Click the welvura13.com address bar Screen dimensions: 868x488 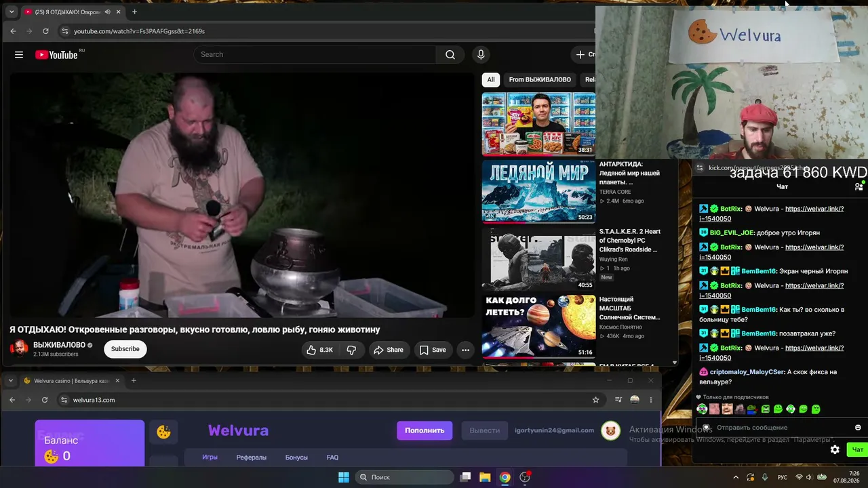[x=330, y=400]
